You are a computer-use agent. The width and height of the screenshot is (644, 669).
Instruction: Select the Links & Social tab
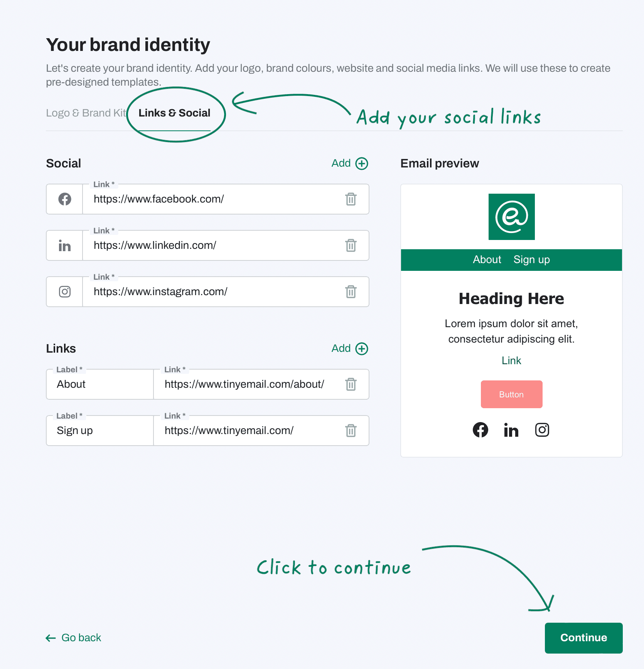coord(174,113)
